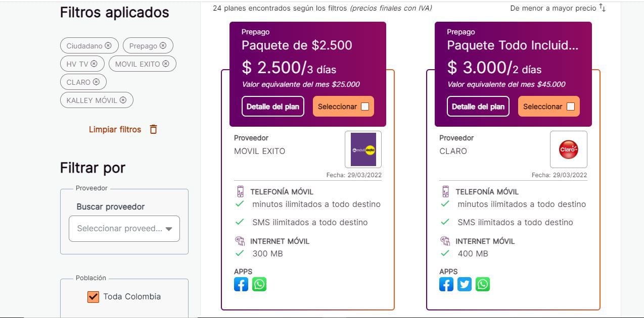
Task: Click WhatsApp icon in Movil Exito plan
Action: tap(259, 285)
